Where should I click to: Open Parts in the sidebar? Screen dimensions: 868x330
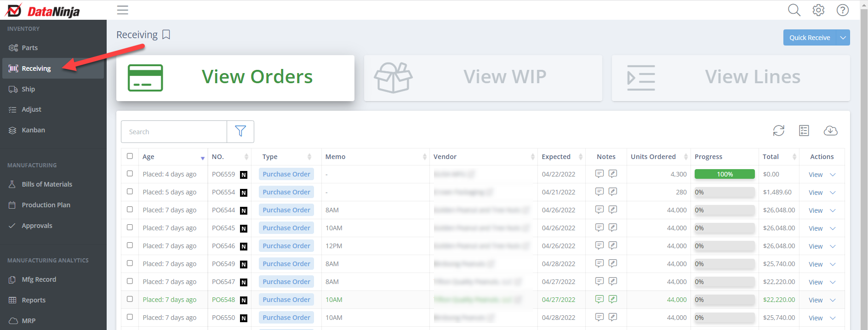pos(53,48)
